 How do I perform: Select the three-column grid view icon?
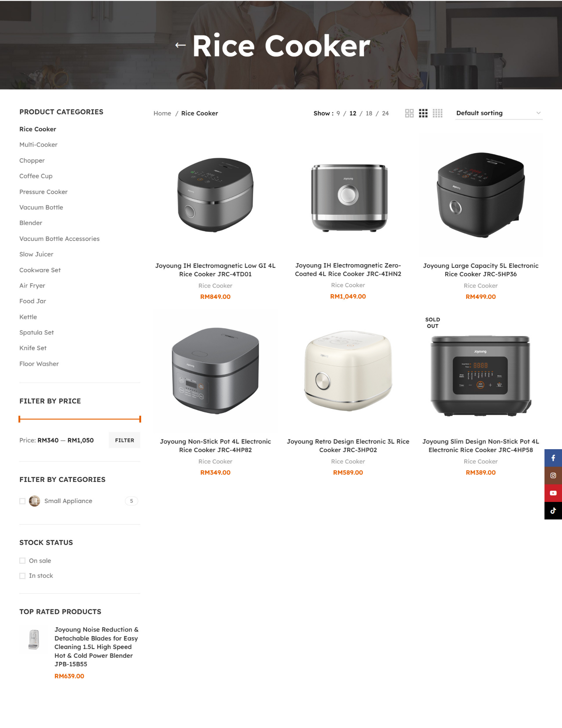tap(423, 113)
